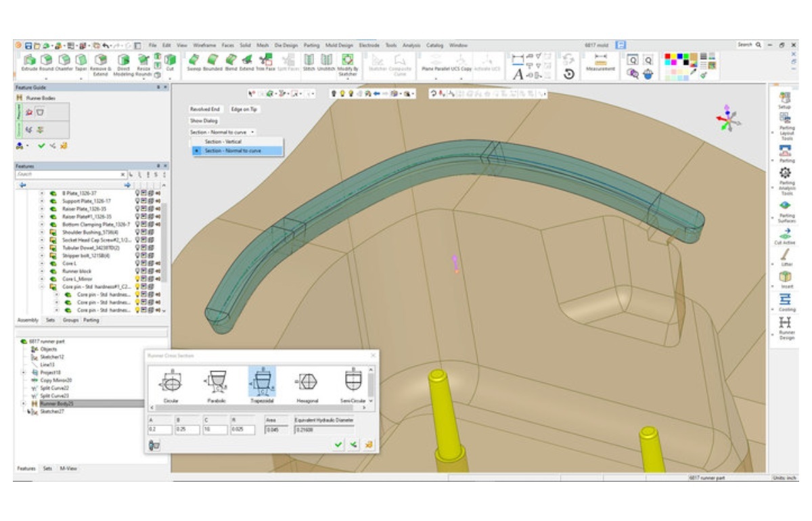Expand the Runner block tree node

[x=42, y=271]
